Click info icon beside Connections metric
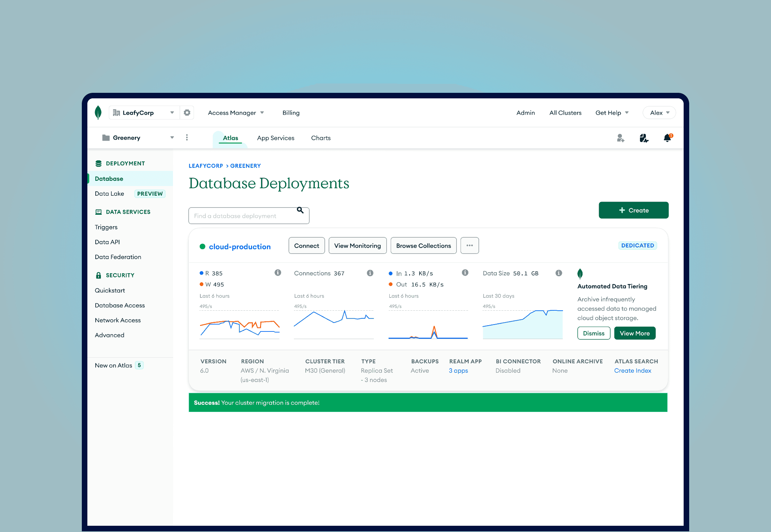Screen dimensions: 771x532 click(x=370, y=273)
